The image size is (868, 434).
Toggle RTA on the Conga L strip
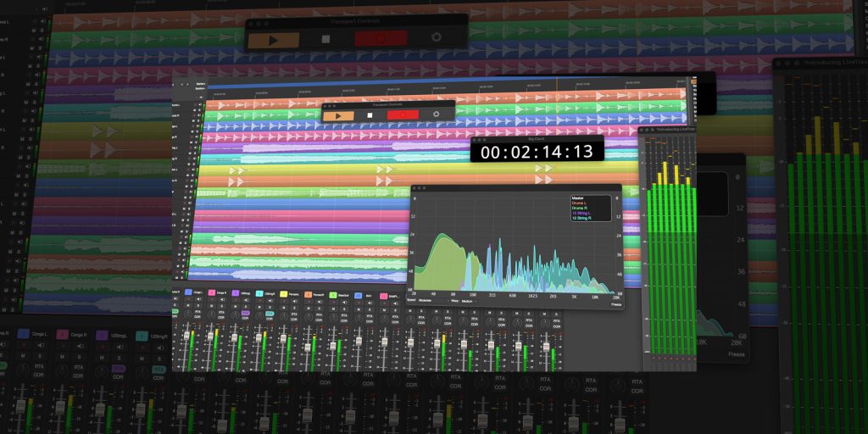click(x=198, y=311)
